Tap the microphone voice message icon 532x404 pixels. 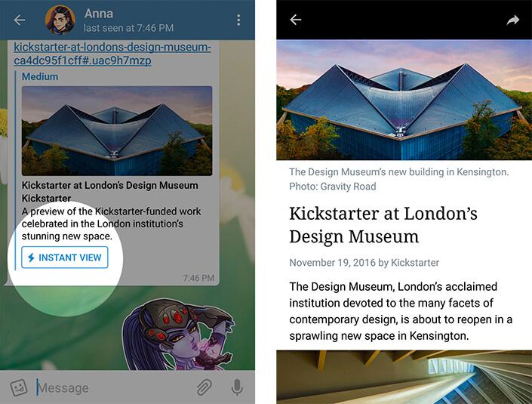[237, 387]
